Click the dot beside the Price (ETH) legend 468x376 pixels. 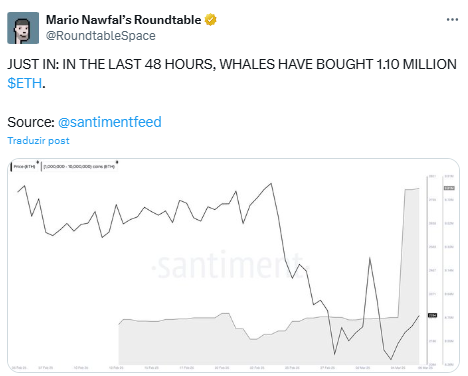38,162
